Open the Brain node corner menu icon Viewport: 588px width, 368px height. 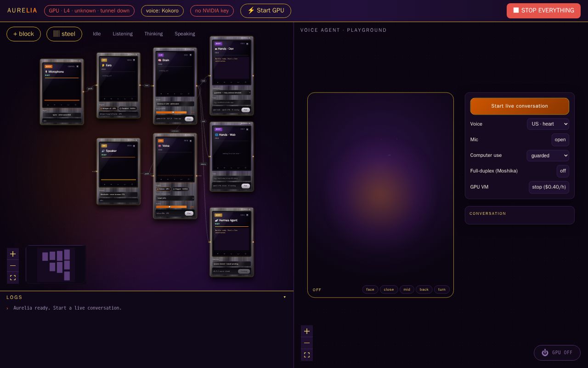(191, 55)
